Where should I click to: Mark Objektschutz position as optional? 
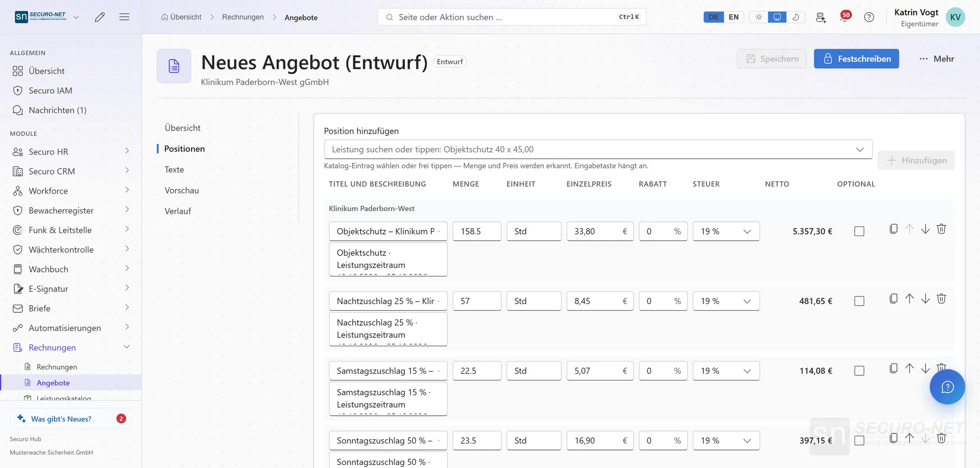(860, 231)
